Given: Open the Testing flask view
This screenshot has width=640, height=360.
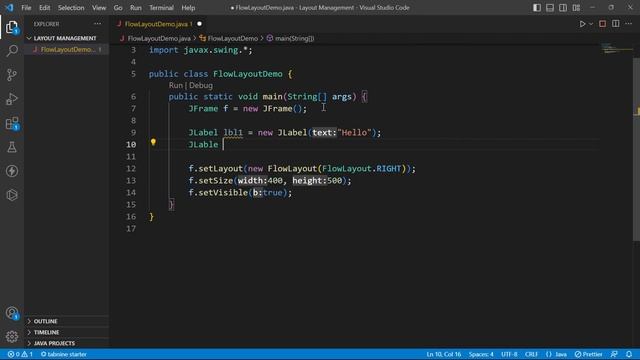Looking at the screenshot, I should pos(12,147).
